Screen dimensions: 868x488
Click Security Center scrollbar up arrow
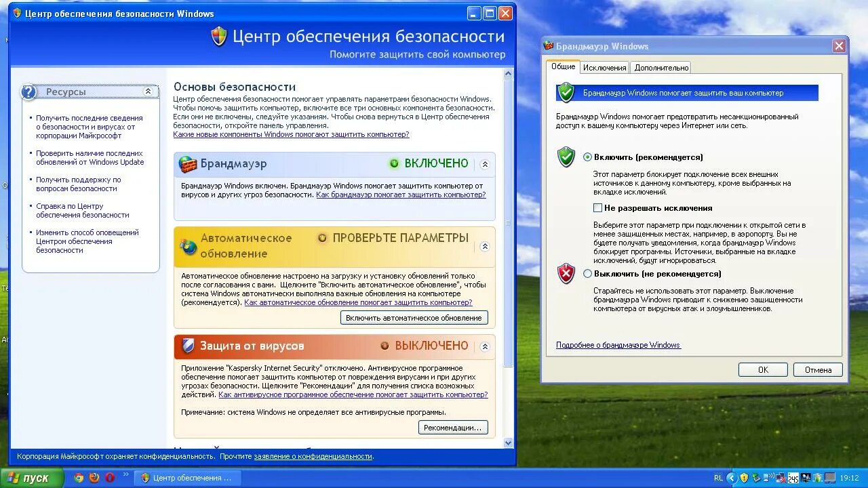(x=509, y=73)
